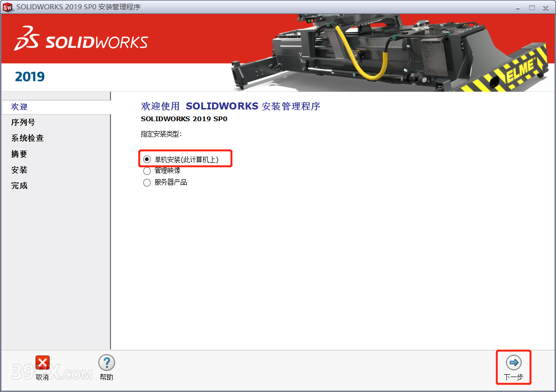The image size is (556, 392).
Task: Click the DS SOLIDWORKS logo in banner
Action: pos(81,39)
